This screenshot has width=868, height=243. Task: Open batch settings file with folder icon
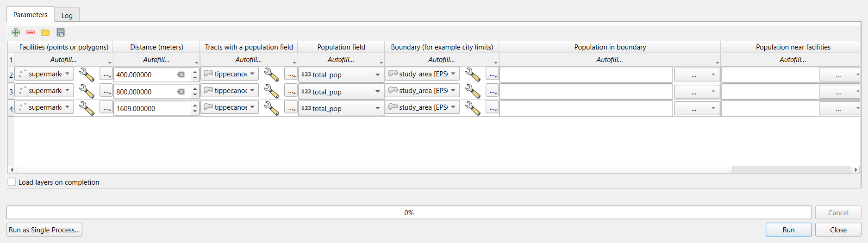(x=45, y=32)
